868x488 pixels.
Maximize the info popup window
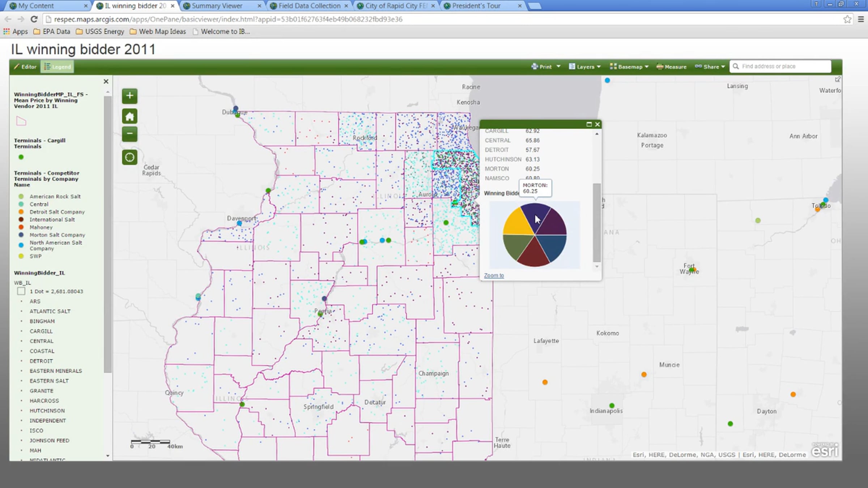point(589,124)
